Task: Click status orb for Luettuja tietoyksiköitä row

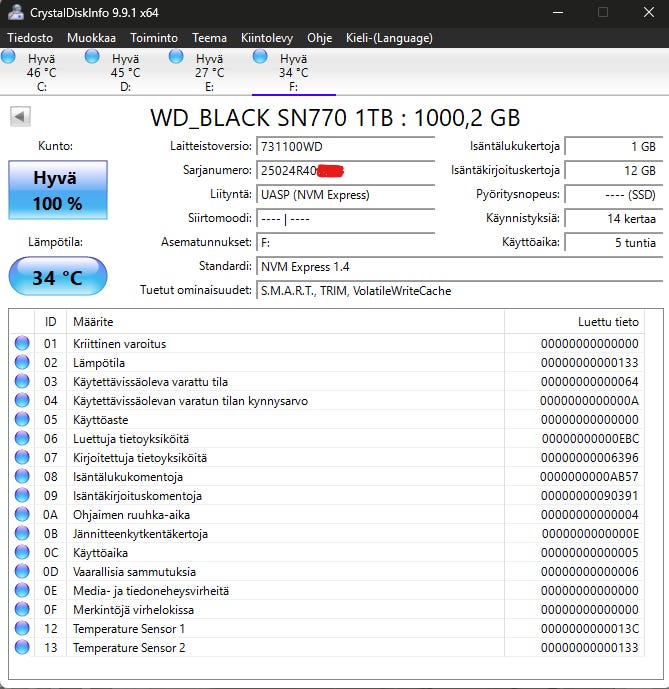Action: coord(22,438)
